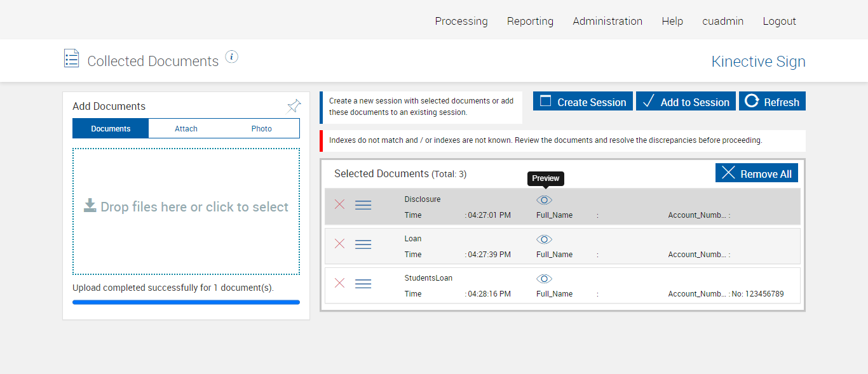Preview the Loan document via eye icon
868x374 pixels.
[544, 239]
